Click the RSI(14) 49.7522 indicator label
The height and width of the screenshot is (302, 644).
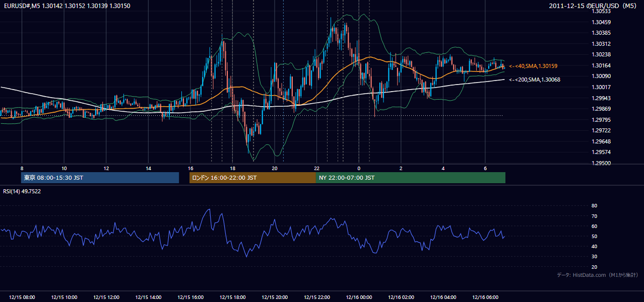pos(22,191)
